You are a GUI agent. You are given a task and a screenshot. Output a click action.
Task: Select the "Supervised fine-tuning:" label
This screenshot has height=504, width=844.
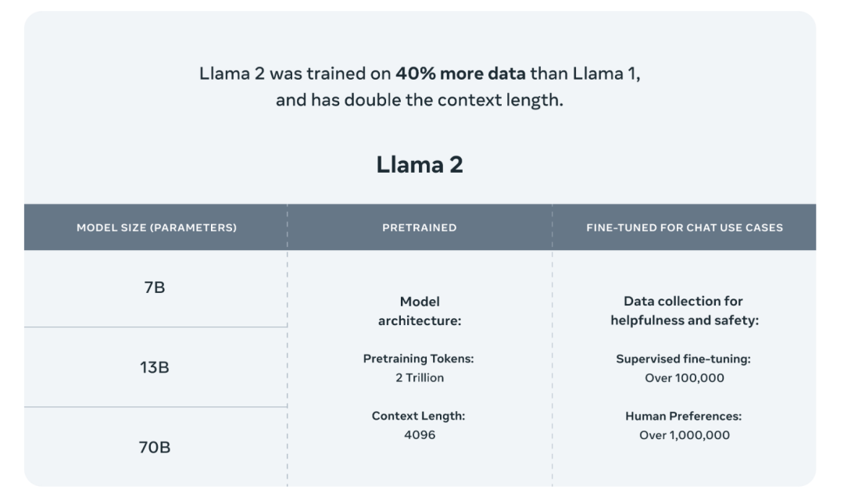[685, 359]
